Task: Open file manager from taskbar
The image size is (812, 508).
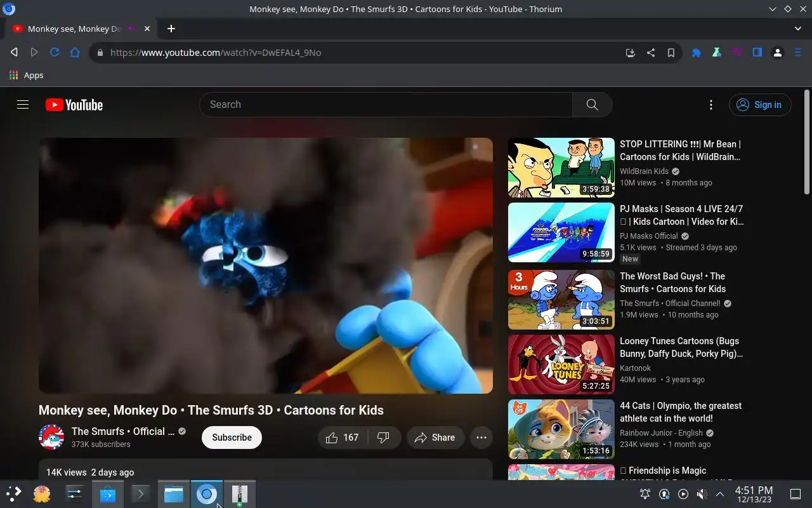Action: coord(174,494)
